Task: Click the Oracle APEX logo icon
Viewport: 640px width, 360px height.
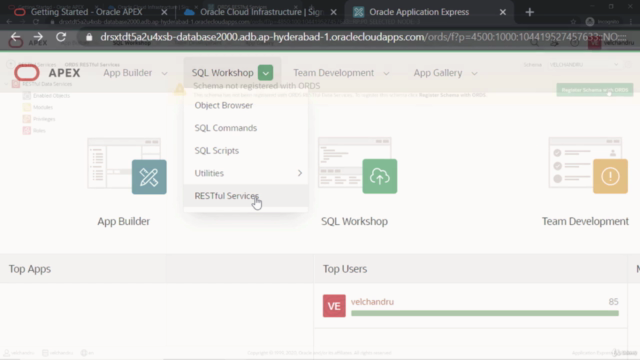Action: [x=27, y=73]
